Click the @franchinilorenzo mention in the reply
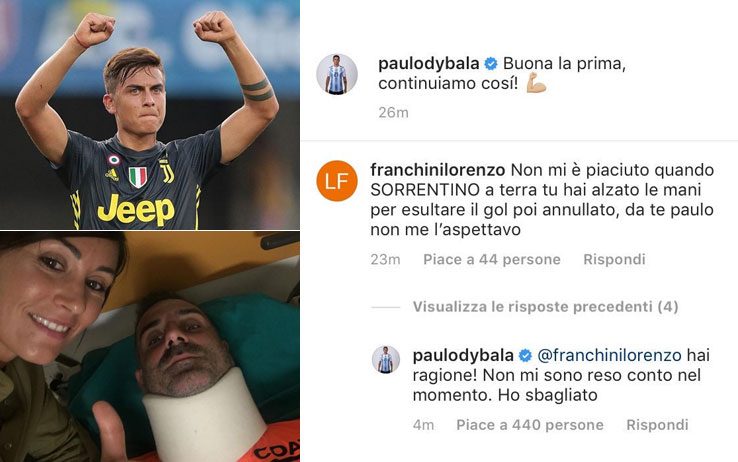This screenshot has width=738, height=462. click(610, 355)
